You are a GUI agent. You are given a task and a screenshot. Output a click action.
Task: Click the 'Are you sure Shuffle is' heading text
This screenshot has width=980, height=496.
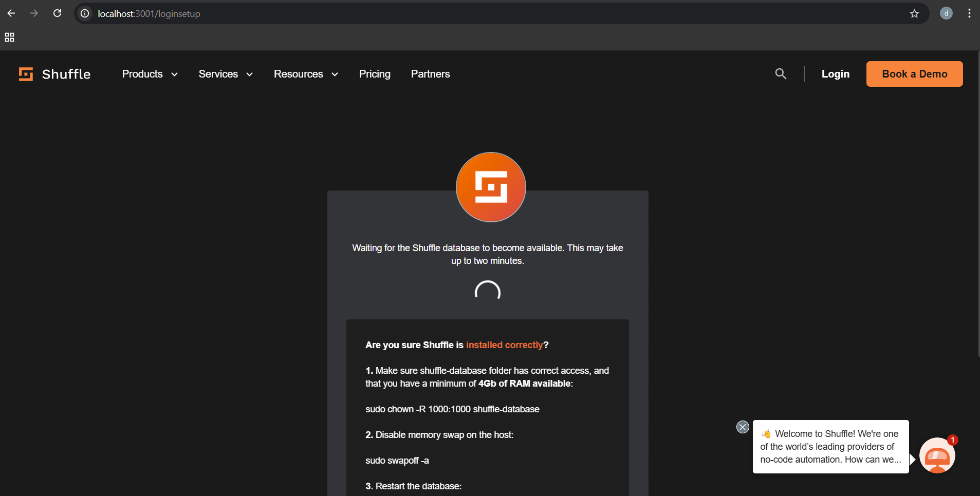[415, 345]
